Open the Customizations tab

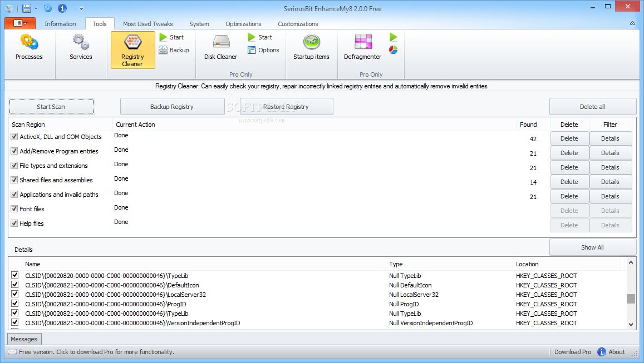click(298, 24)
